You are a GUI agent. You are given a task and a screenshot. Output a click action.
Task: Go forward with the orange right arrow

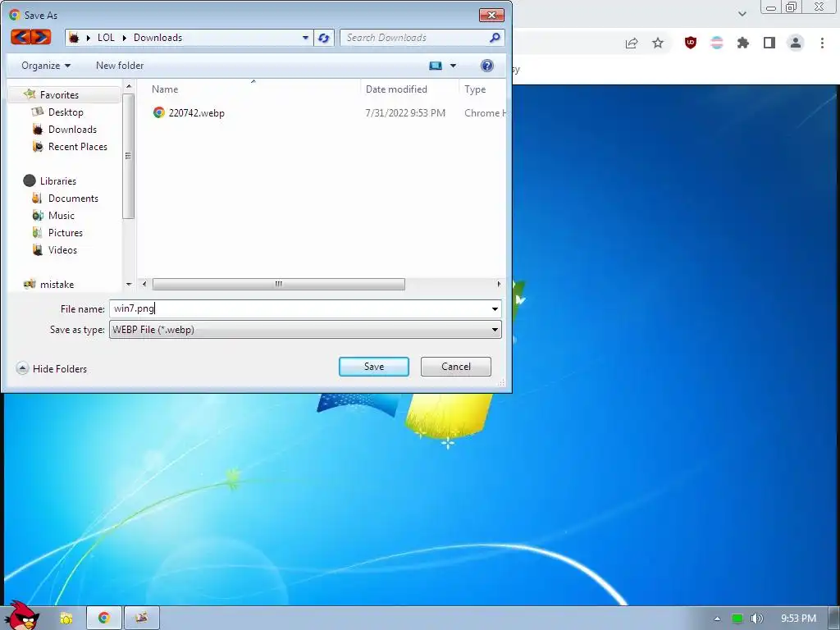41,37
